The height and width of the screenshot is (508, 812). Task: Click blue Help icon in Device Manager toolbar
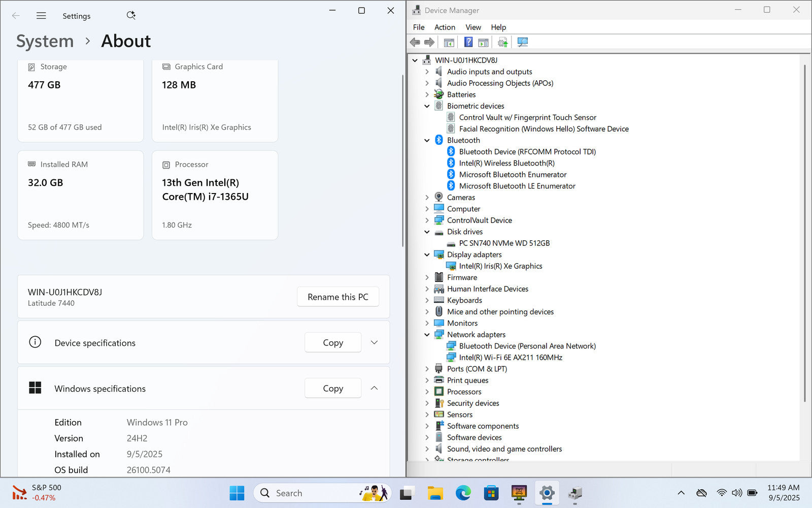[x=468, y=42]
